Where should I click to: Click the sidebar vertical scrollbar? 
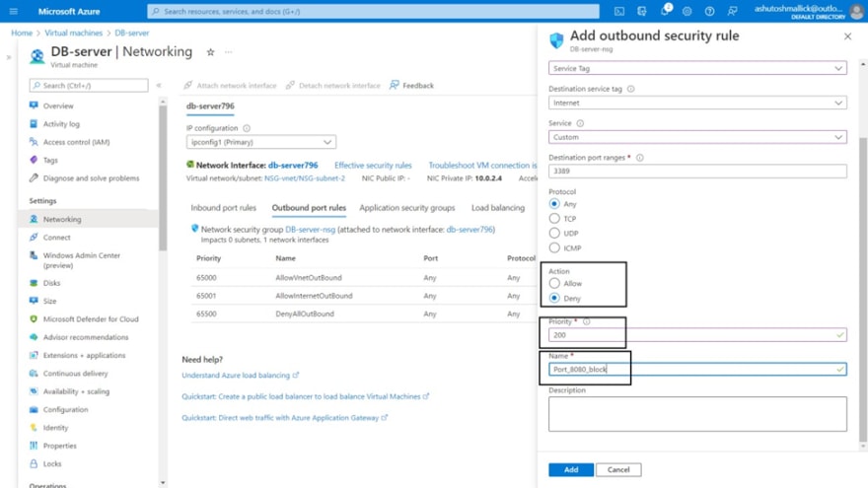tap(163, 177)
